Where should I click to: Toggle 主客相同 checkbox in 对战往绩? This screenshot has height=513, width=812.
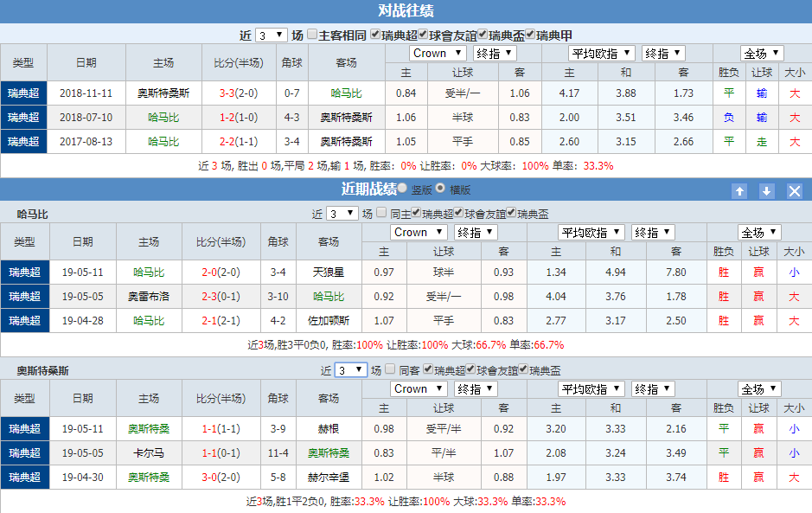(x=312, y=35)
